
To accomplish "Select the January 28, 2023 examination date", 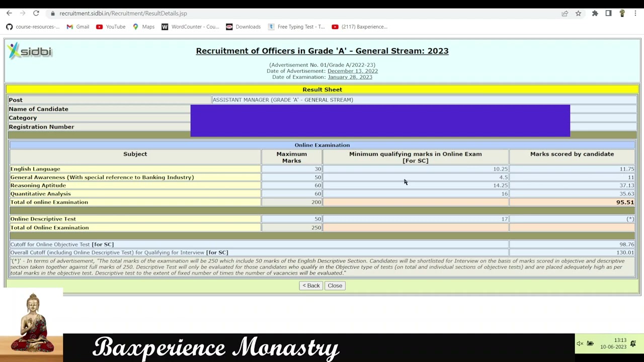I will coord(350,77).
